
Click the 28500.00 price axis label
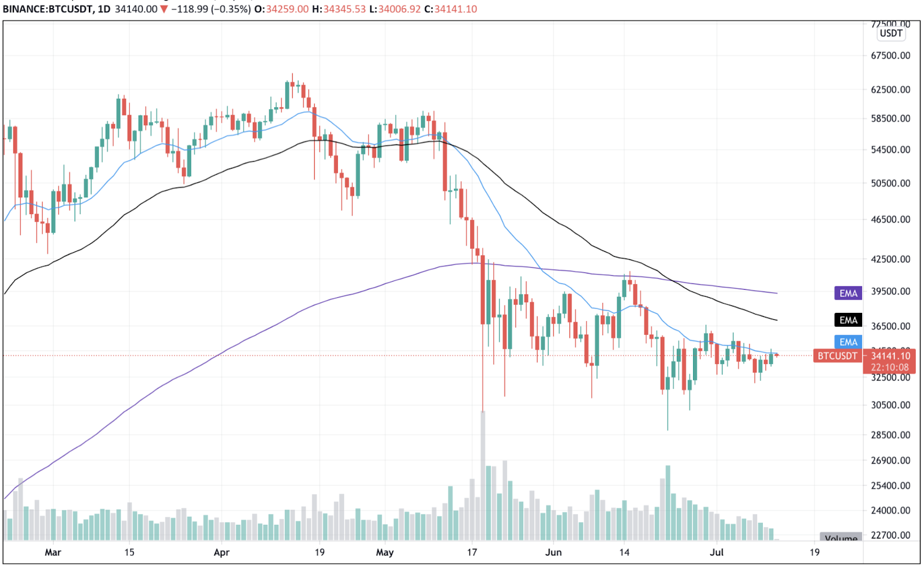click(891, 435)
